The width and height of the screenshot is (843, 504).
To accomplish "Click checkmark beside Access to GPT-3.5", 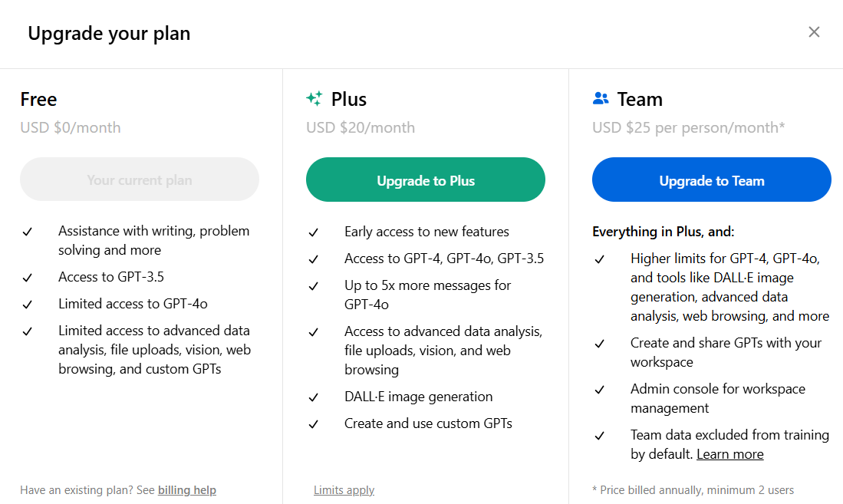I will 28,278.
